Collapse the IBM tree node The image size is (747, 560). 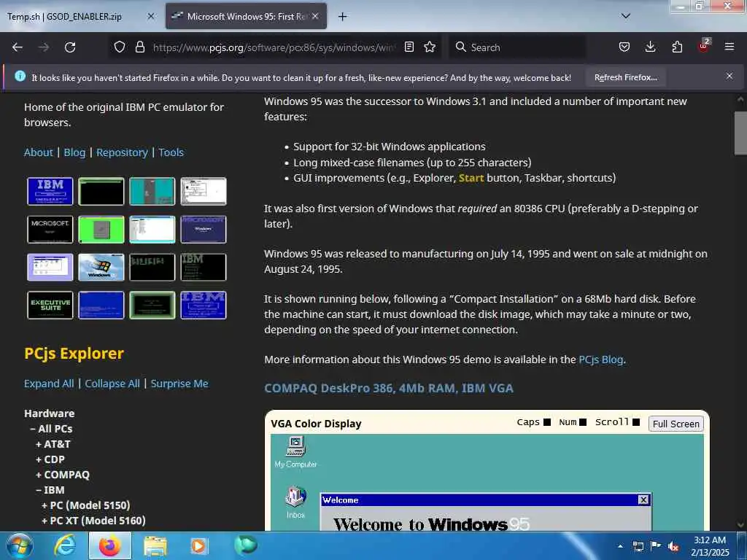click(x=50, y=490)
